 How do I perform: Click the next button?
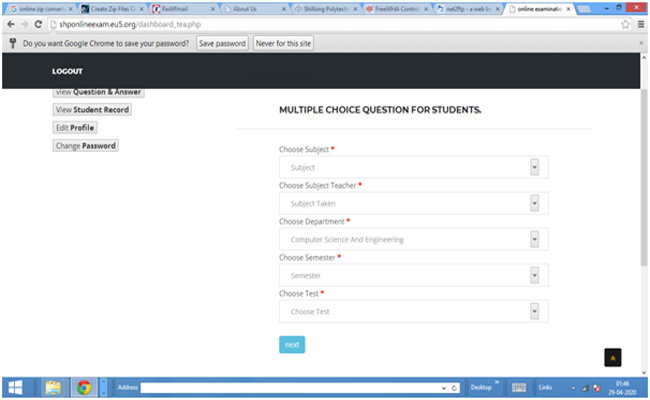click(292, 344)
